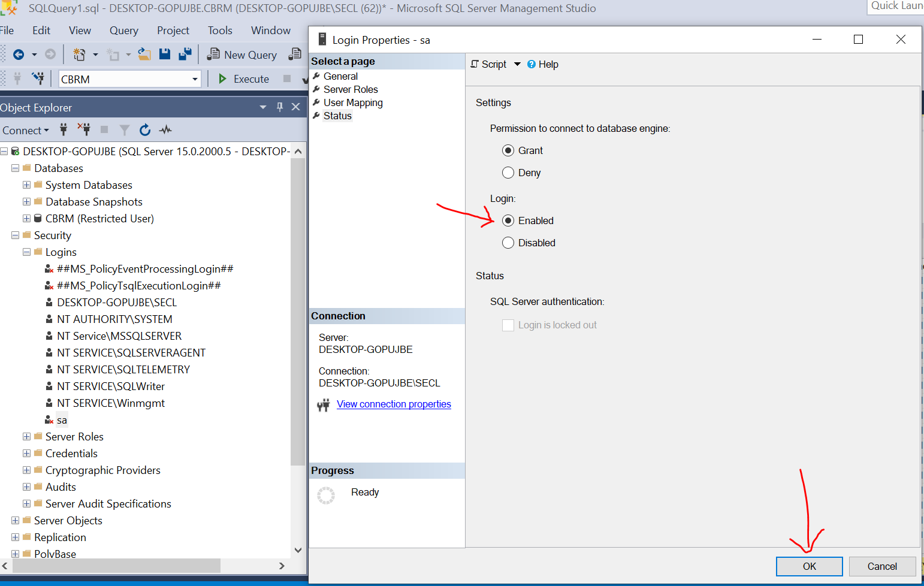Screen dimensions: 924x586
Task: Open View connection properties link
Action: pyautogui.click(x=394, y=404)
